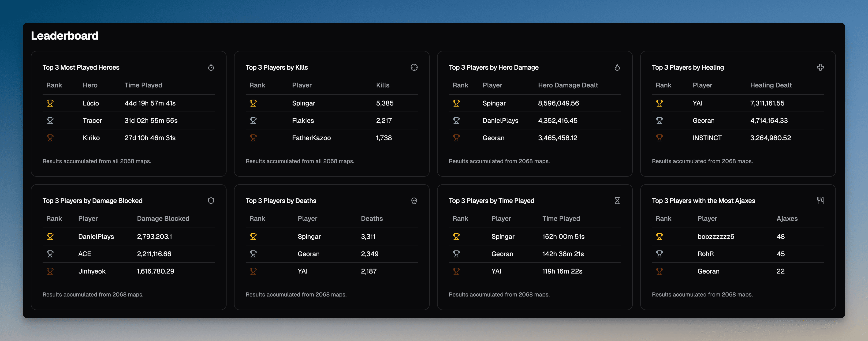Image resolution: width=868 pixels, height=341 pixels.
Task: Click the FatherKazoo player name
Action: coord(311,138)
